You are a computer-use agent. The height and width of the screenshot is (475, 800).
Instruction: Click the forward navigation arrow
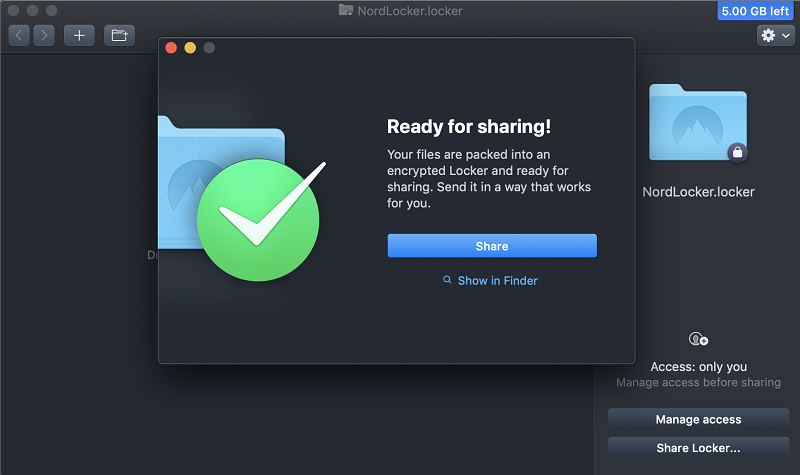43,35
